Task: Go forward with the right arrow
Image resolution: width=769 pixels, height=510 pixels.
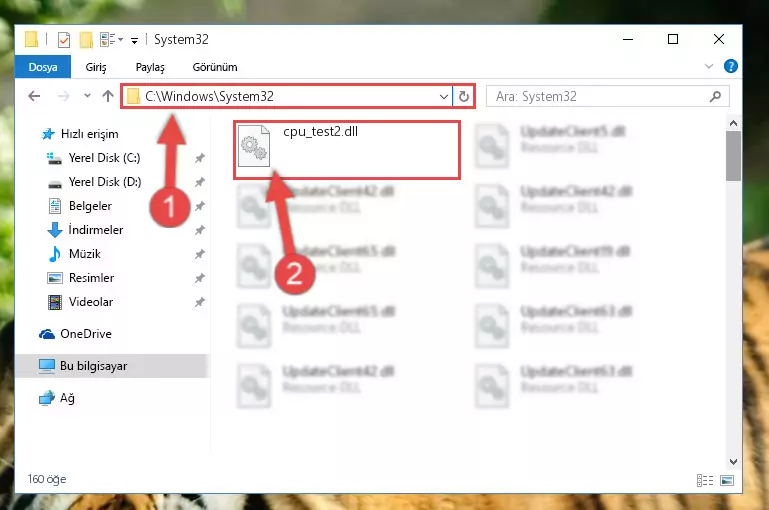Action: pyautogui.click(x=63, y=96)
